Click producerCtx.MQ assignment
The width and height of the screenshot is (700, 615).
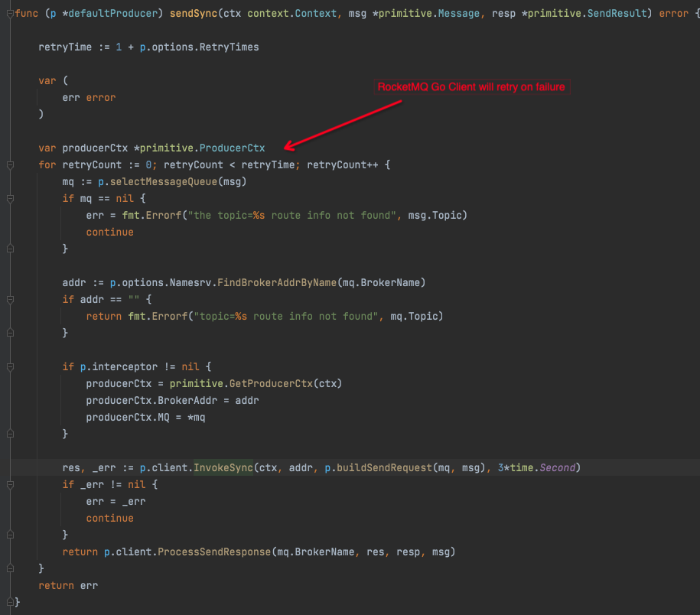tap(145, 418)
